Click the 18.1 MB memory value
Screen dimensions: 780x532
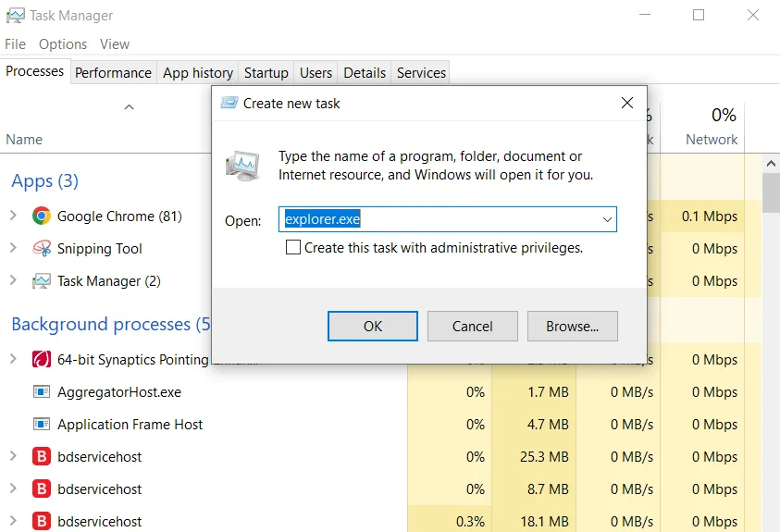click(544, 521)
